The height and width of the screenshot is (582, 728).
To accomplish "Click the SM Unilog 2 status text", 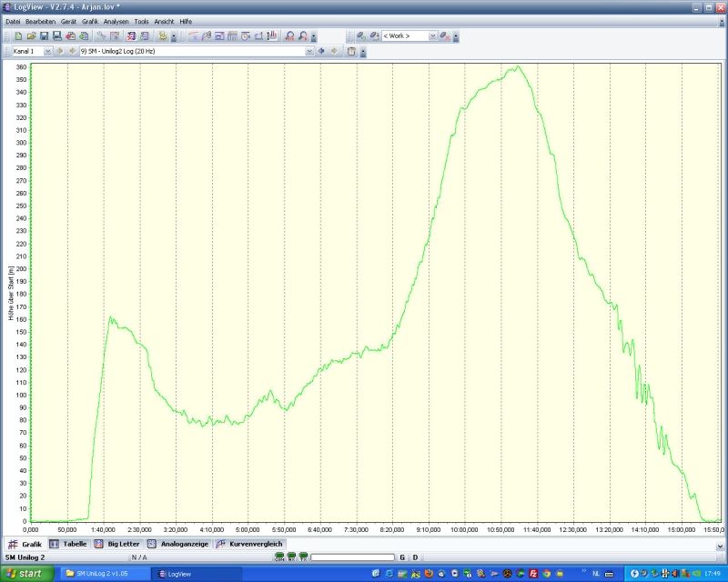I will pos(25,557).
